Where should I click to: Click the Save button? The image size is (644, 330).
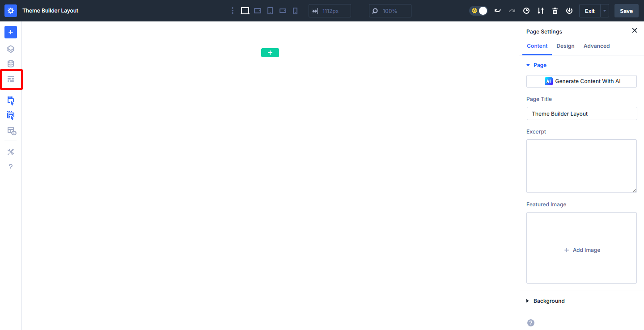627,11
